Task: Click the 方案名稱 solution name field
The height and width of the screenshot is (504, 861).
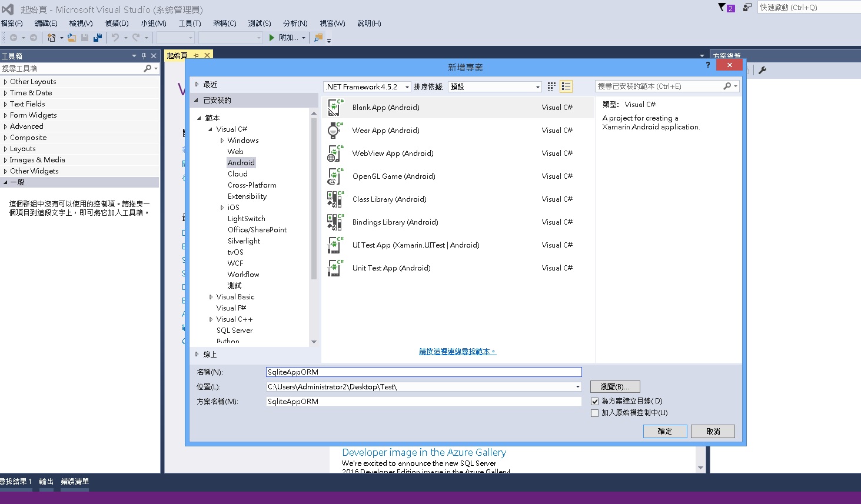Action: click(424, 402)
